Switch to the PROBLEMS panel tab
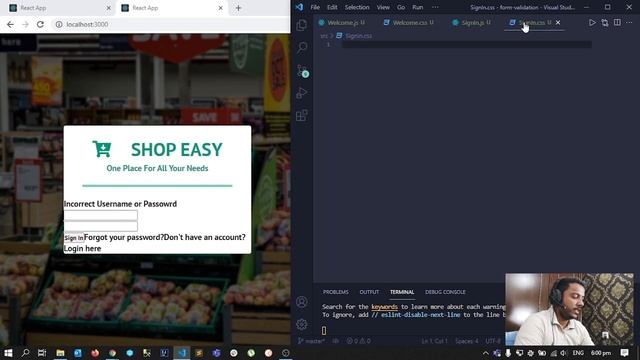640x360 pixels. coord(336,292)
